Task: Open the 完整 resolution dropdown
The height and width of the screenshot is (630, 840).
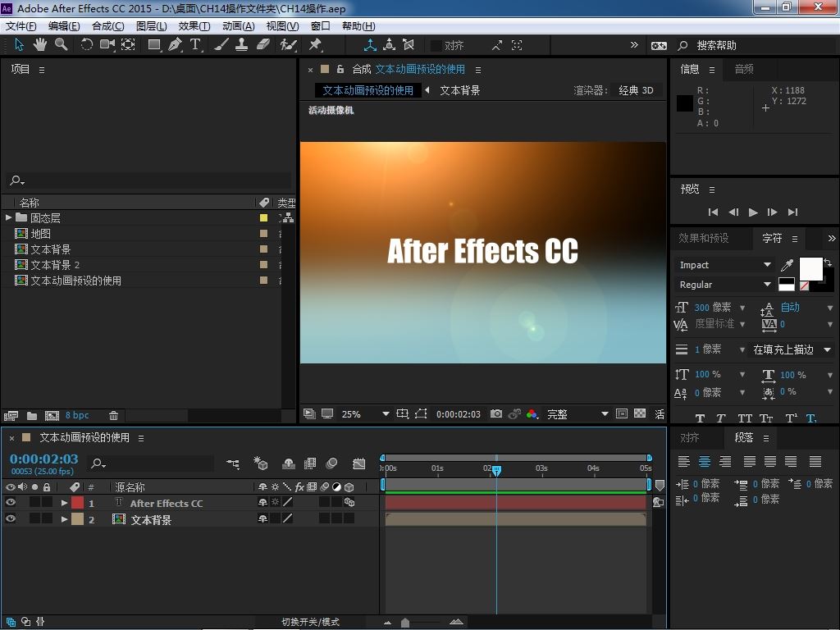Action: pos(577,414)
